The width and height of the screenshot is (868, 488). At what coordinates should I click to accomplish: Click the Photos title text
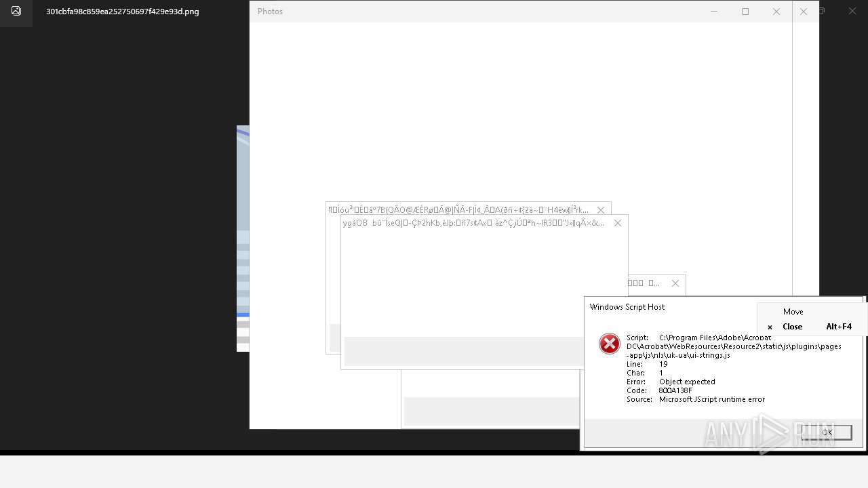pyautogui.click(x=270, y=12)
